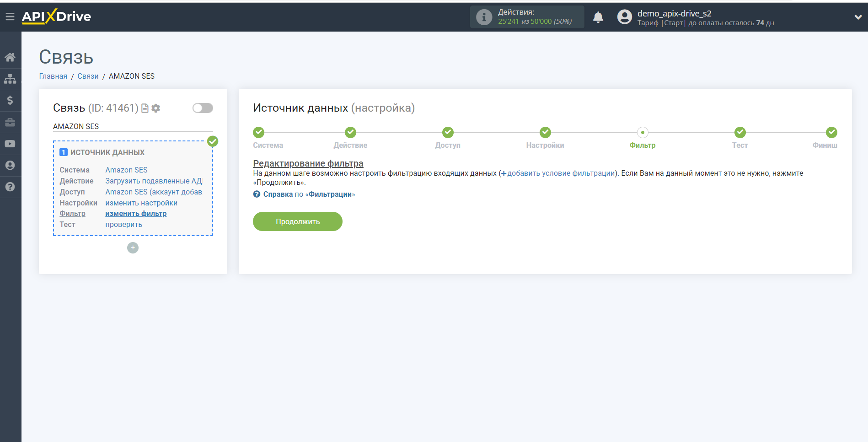Click the Фильтр label in source block
Viewport: 868px width, 442px height.
[x=72, y=214]
